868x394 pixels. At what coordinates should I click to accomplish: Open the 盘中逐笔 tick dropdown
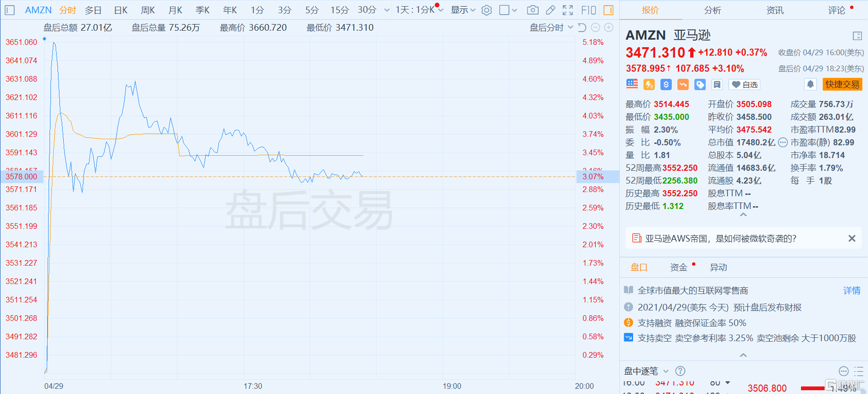coord(646,371)
